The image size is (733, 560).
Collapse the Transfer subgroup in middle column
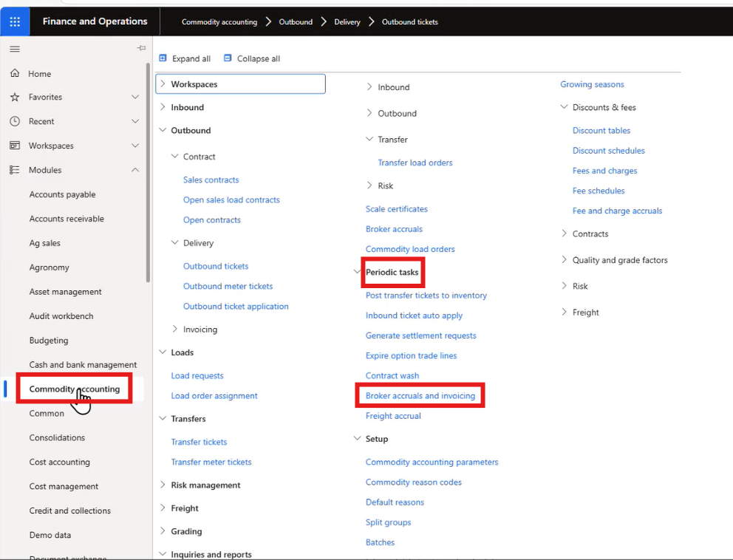click(369, 139)
